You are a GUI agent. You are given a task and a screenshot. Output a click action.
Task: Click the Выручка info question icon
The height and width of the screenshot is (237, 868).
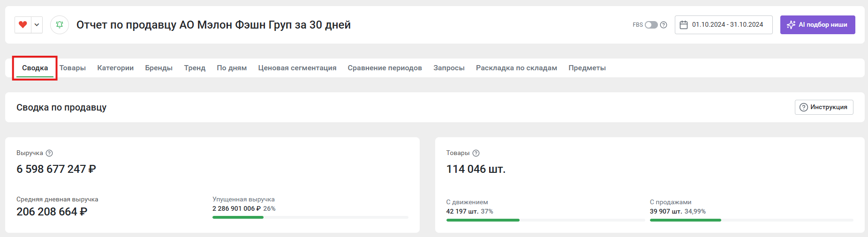[x=49, y=153]
